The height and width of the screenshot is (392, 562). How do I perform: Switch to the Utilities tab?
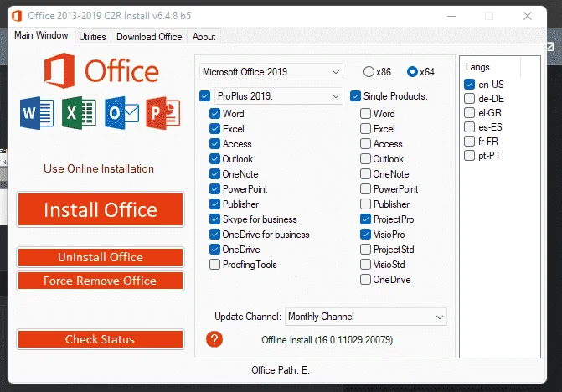click(92, 37)
